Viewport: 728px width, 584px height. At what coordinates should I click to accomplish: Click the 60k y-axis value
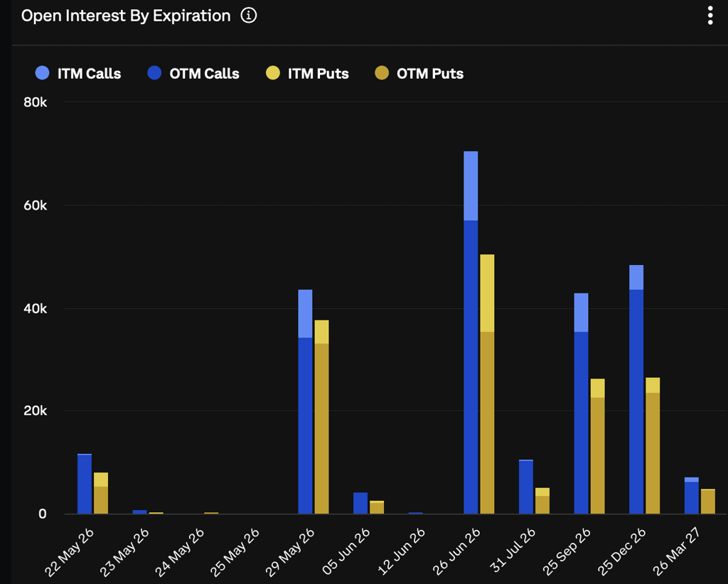(36, 205)
